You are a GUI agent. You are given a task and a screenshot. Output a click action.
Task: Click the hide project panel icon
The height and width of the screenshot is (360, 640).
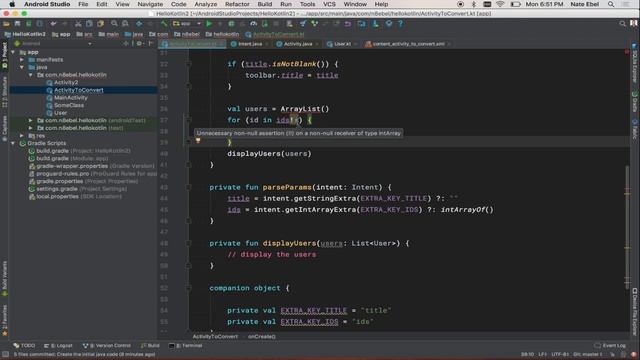tap(151, 43)
